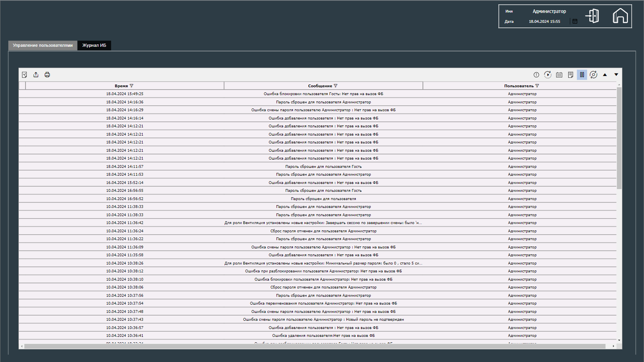Viewport: 644px width, 362px height.
Task: Toggle the auto-refresh circular arrows icon
Action: coord(593,75)
